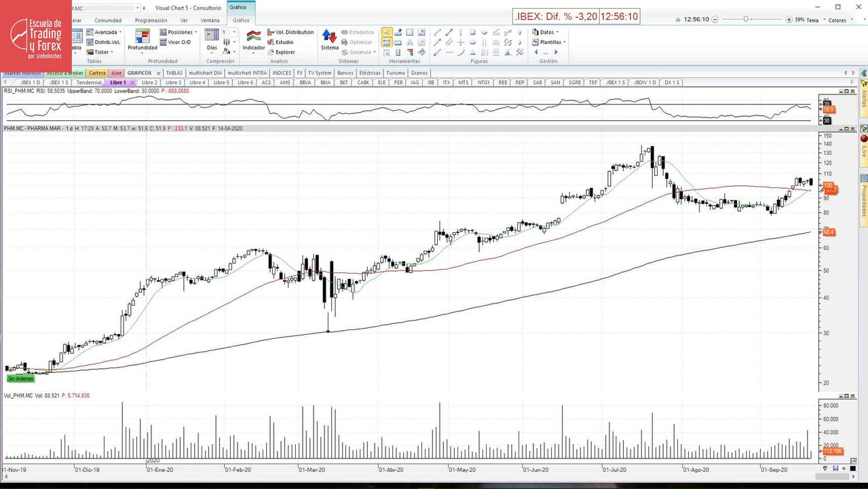Open the Profundidad market depth view

(143, 40)
